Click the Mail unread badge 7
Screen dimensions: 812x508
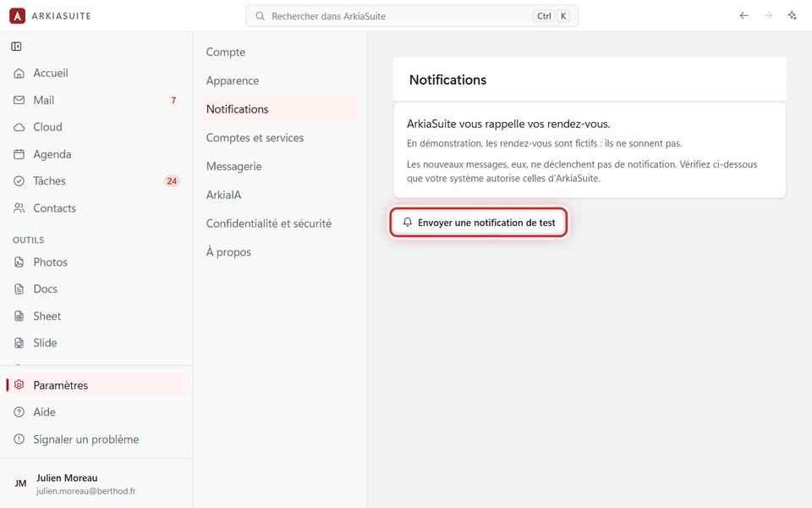[x=173, y=100]
